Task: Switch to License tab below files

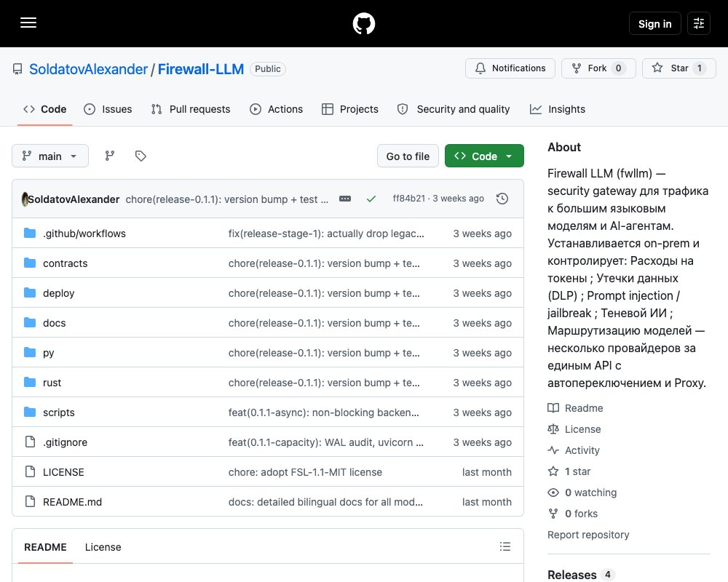Action: pos(103,547)
